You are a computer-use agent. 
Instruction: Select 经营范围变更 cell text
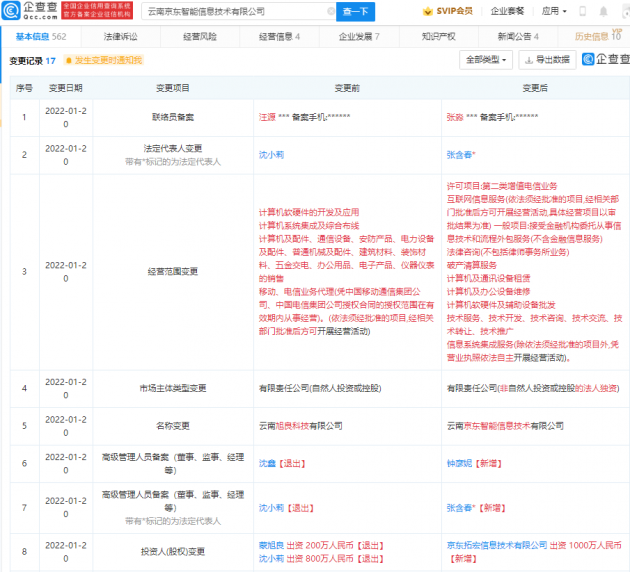pyautogui.click(x=173, y=272)
